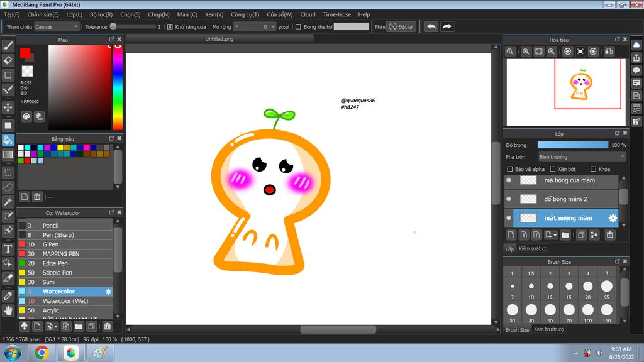Open the Mở rộng pixel value dropdown
Viewport: 644px width, 362px height.
[x=237, y=26]
